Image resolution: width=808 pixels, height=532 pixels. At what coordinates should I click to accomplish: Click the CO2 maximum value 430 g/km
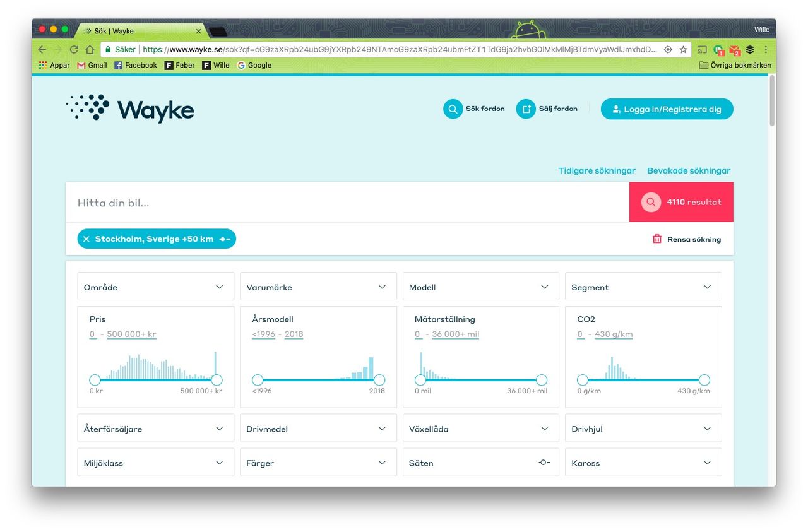click(x=614, y=334)
